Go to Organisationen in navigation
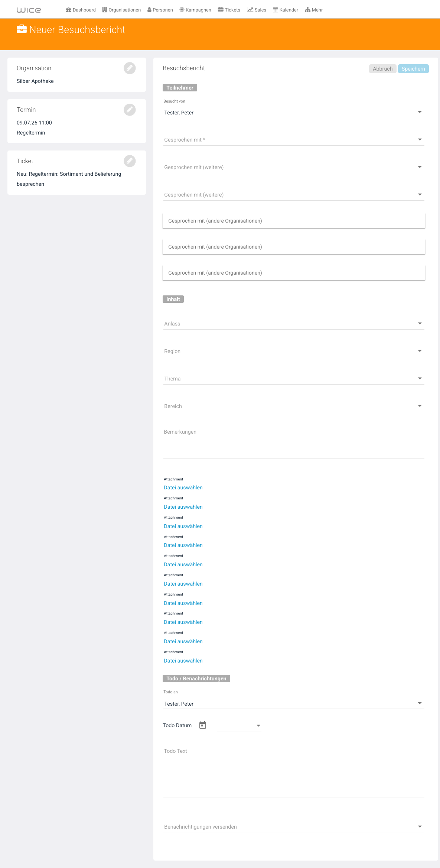Image resolution: width=440 pixels, height=868 pixels. click(122, 10)
